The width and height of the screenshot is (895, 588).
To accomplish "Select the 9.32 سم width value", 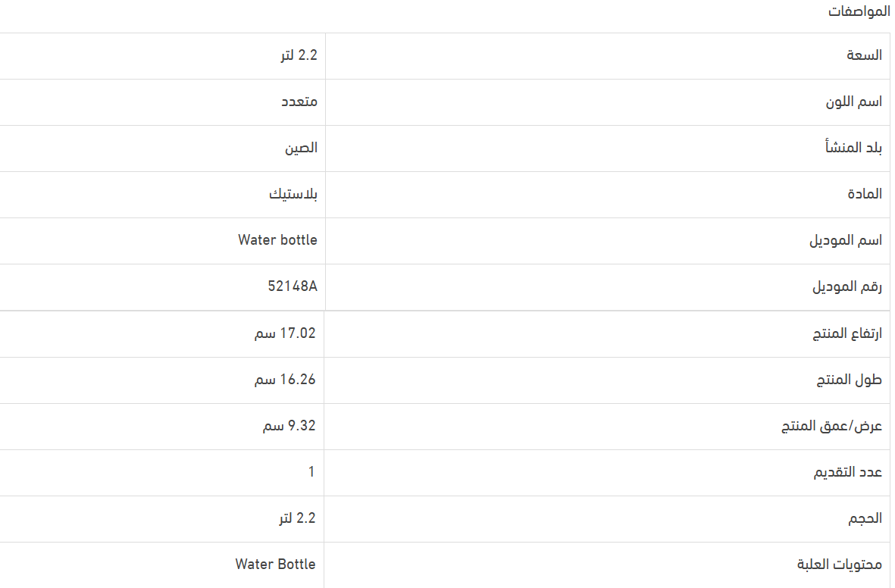I will pyautogui.click(x=289, y=426).
